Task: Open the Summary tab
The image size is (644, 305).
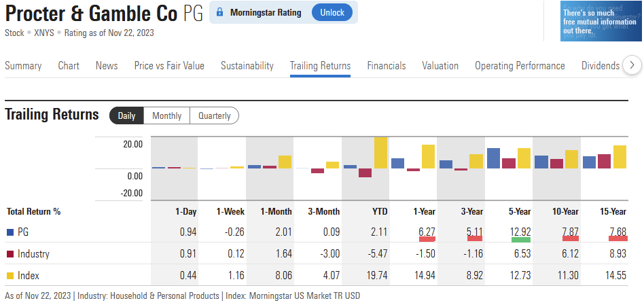Action: (x=23, y=66)
